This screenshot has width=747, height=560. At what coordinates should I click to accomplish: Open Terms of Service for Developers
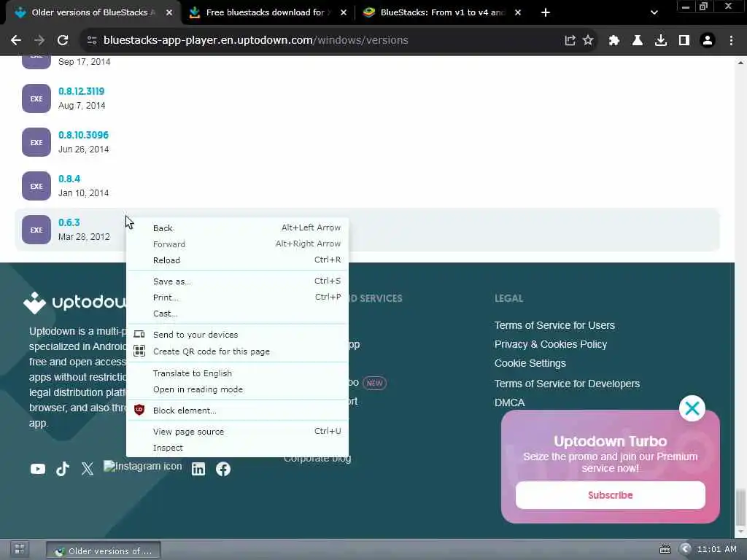coord(567,384)
